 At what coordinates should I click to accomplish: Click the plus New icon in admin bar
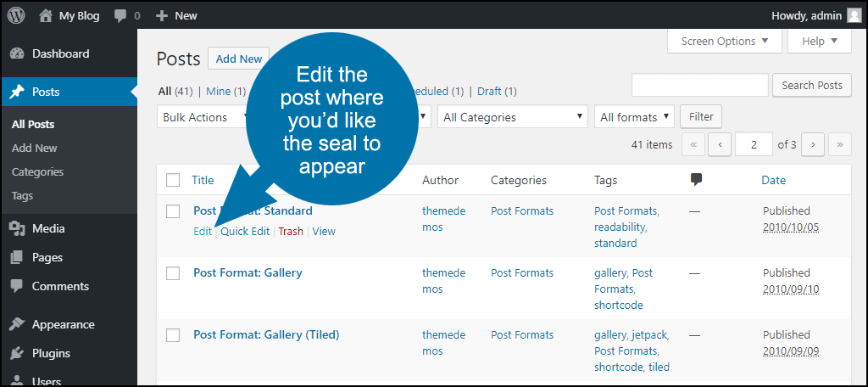[162, 16]
